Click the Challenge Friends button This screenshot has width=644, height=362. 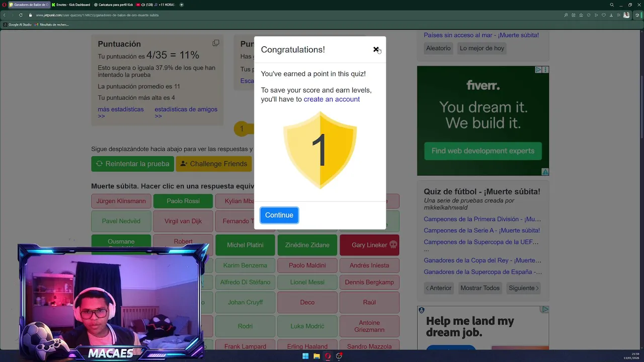pyautogui.click(x=213, y=164)
